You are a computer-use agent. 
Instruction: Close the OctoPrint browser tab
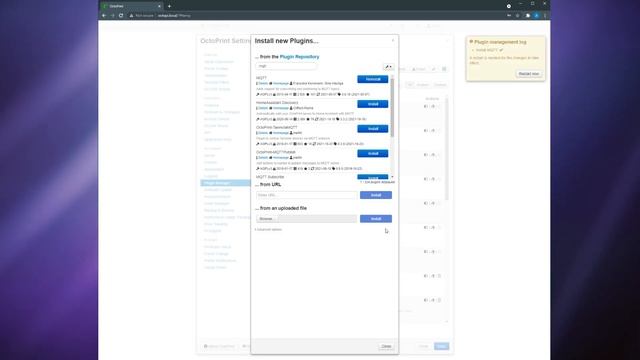(x=159, y=6)
